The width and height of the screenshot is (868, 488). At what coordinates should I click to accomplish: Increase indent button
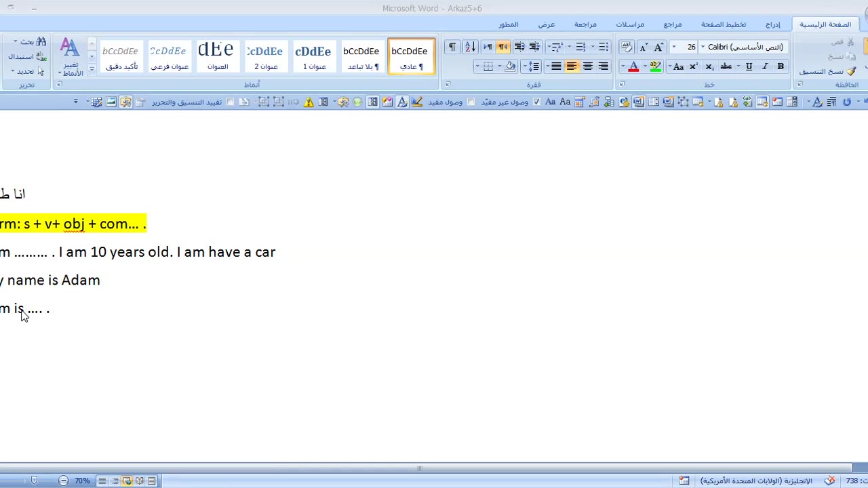pos(519,47)
